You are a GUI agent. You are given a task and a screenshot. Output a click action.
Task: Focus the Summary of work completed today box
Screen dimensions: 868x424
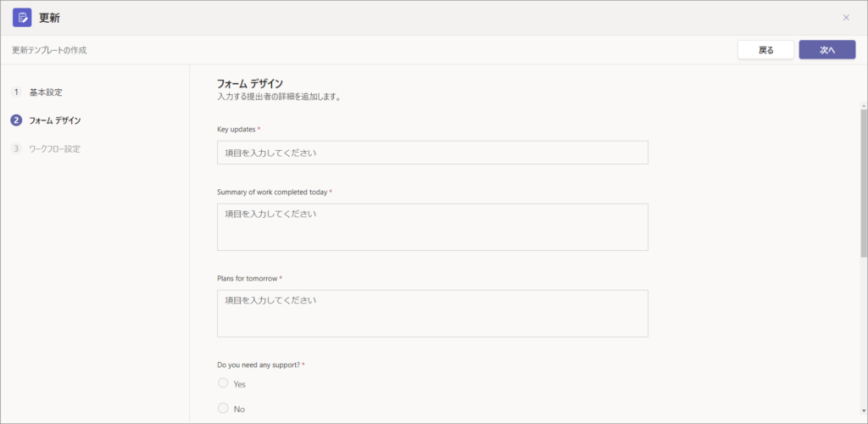pyautogui.click(x=432, y=227)
